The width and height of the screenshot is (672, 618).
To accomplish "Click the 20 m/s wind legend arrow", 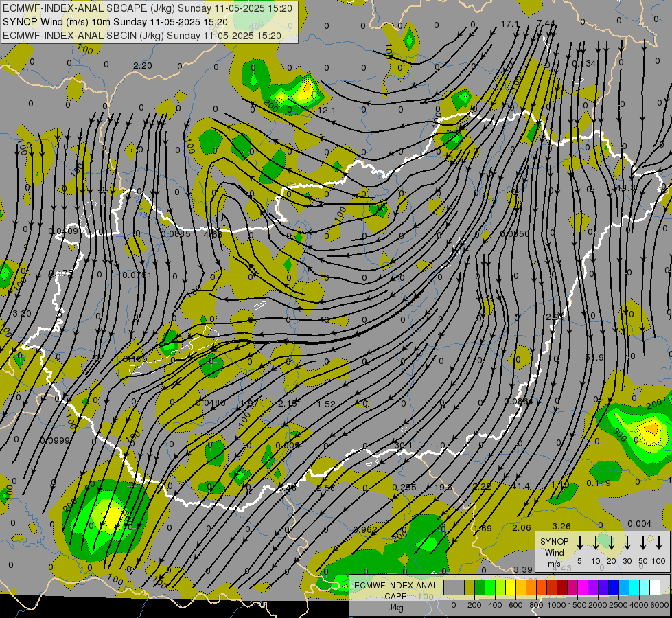I will coord(611,543).
